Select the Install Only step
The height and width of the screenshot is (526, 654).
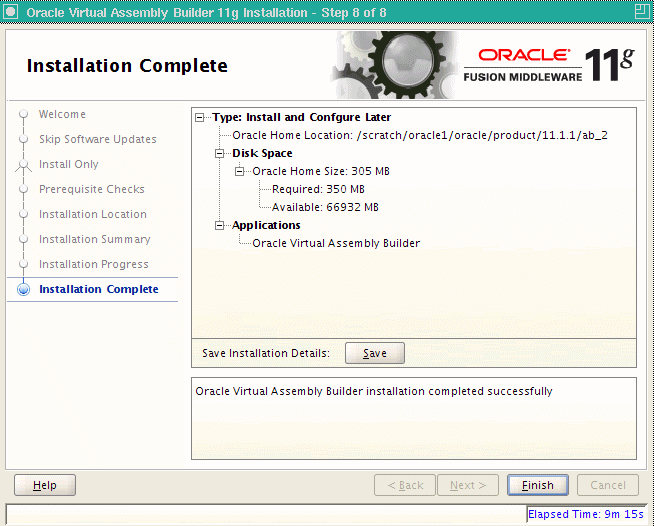(69, 164)
